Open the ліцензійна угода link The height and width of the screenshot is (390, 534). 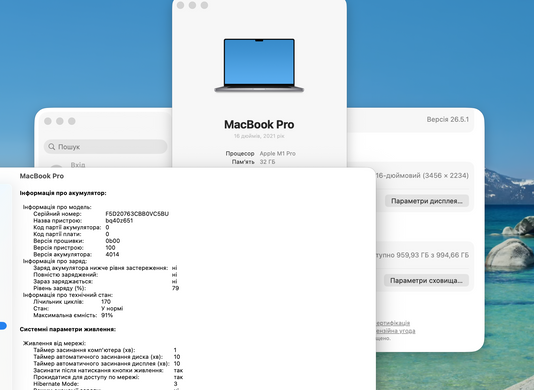(395, 330)
